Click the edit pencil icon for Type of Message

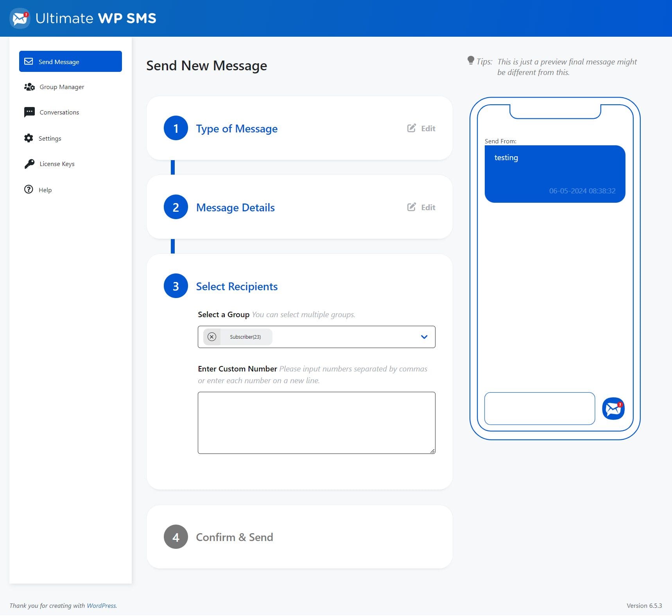coord(411,128)
